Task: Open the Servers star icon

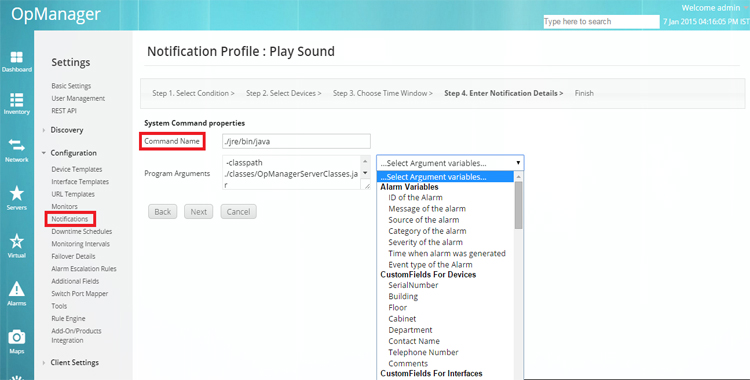Action: click(17, 194)
